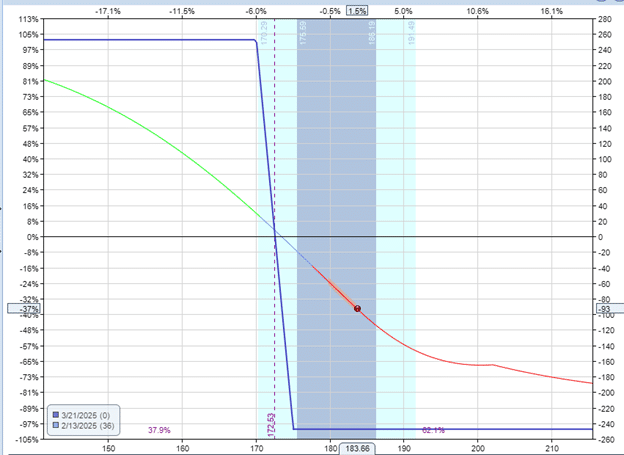Click the 175.59 standard deviation label
Viewport: 624px width, 455px height.
point(303,33)
